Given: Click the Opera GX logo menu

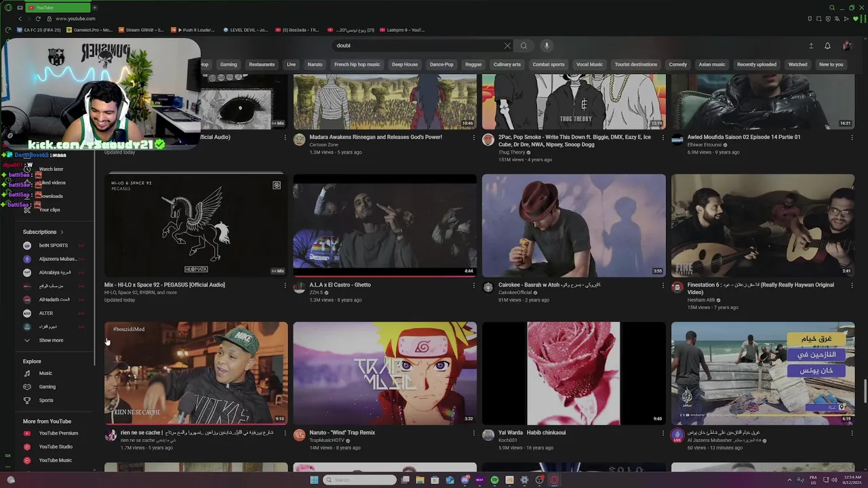Looking at the screenshot, I should pos(8,7).
